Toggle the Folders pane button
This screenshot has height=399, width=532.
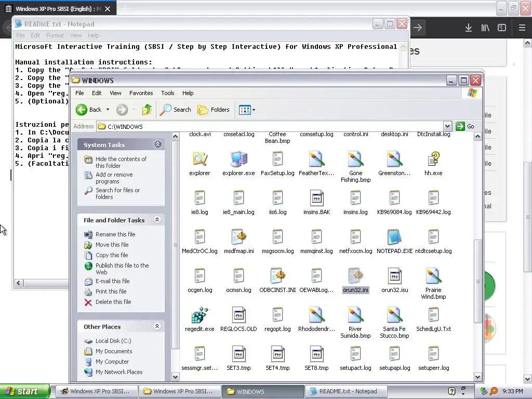pos(214,110)
